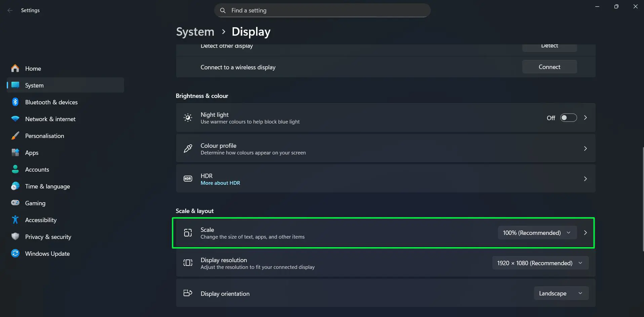The height and width of the screenshot is (317, 644).
Task: Open the Display resolution dropdown
Action: click(540, 263)
